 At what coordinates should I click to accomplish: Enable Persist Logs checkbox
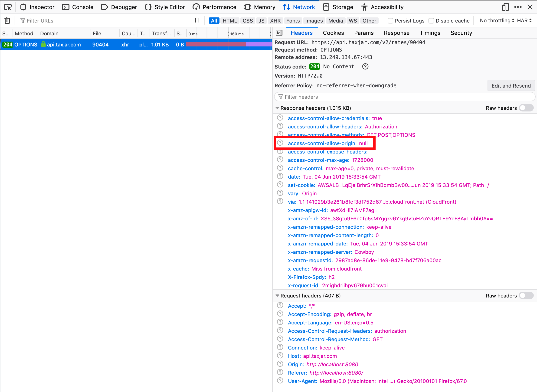(390, 21)
